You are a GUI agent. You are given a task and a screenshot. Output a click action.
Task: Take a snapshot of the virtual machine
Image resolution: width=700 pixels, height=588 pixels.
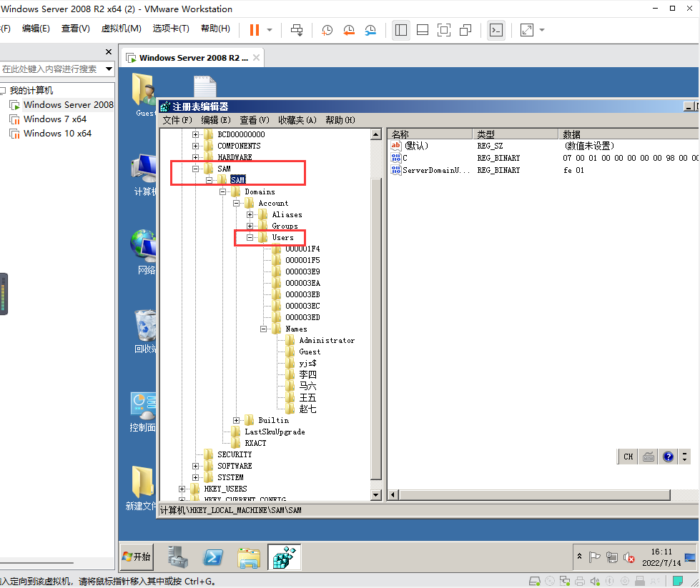click(327, 30)
